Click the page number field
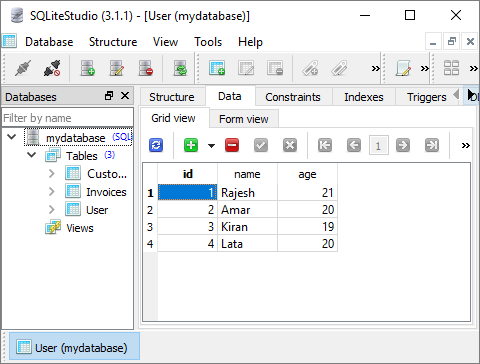 click(x=378, y=145)
